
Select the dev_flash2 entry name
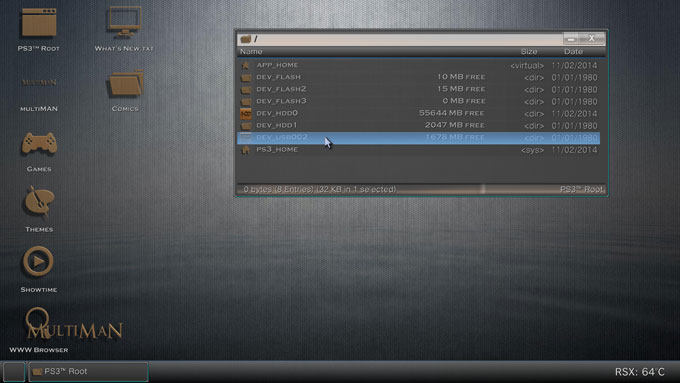tap(281, 89)
